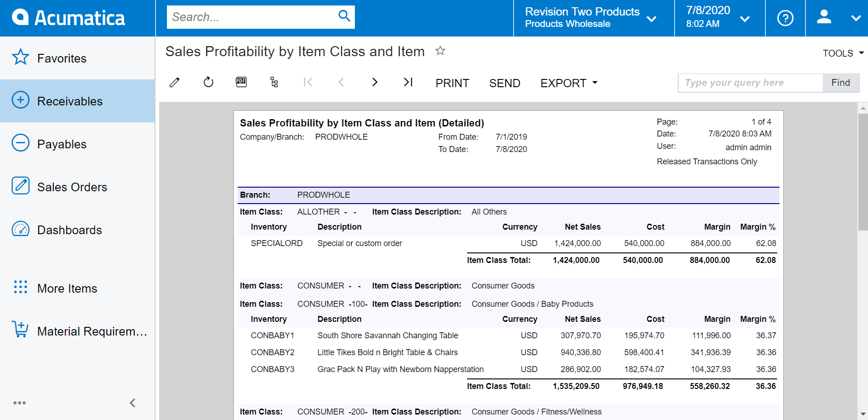
Task: Click SPECIALORD inventory item
Action: pos(276,243)
